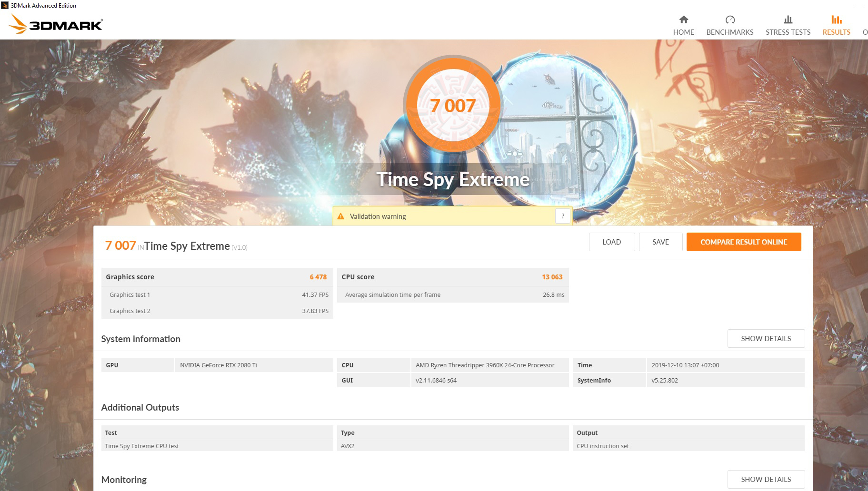The width and height of the screenshot is (868, 491).
Task: Click the Monitoring heading
Action: pyautogui.click(x=124, y=480)
